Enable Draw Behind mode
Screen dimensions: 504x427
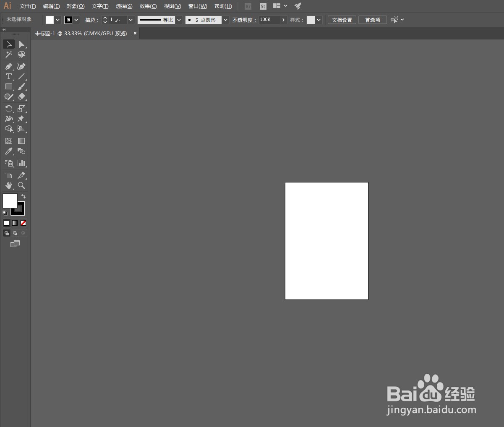pos(15,233)
